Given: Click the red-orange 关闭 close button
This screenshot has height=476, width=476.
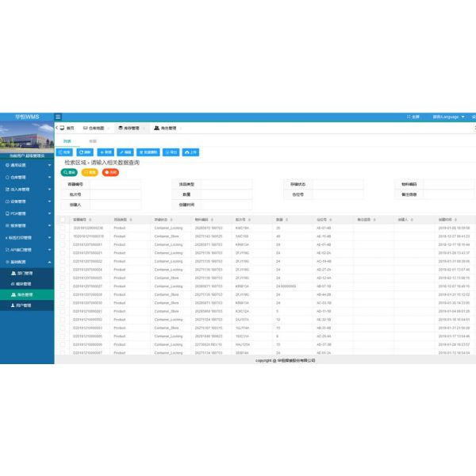Looking at the screenshot, I should click(110, 172).
